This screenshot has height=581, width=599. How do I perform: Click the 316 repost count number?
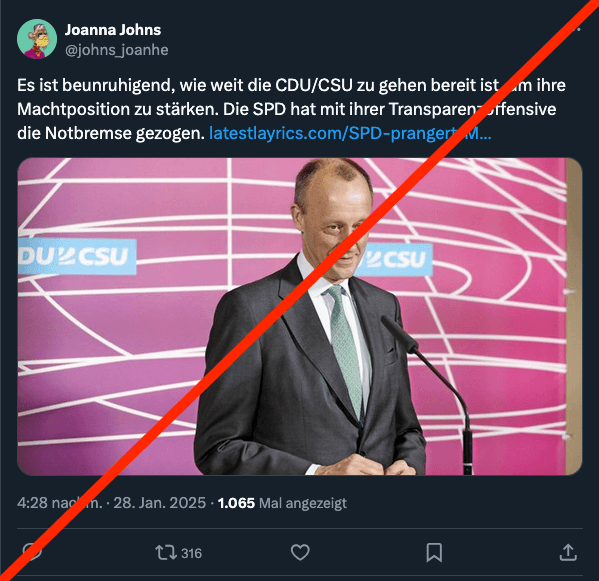[191, 553]
